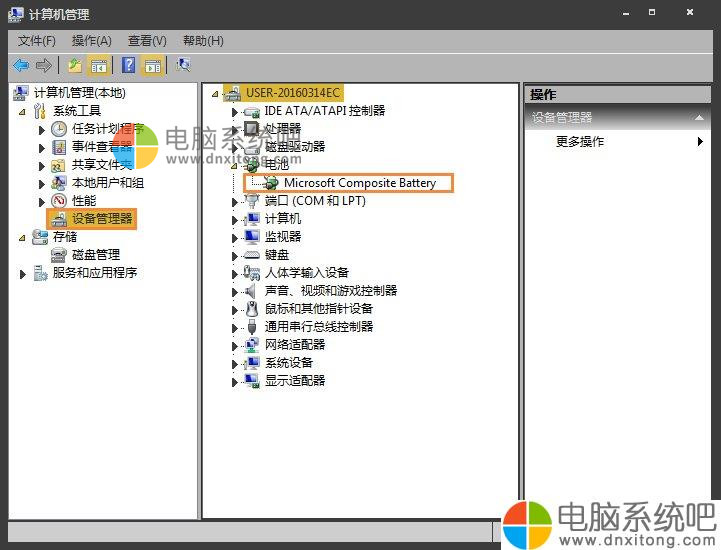
Task: Click the 键盘 keyboard icon
Action: [x=252, y=255]
